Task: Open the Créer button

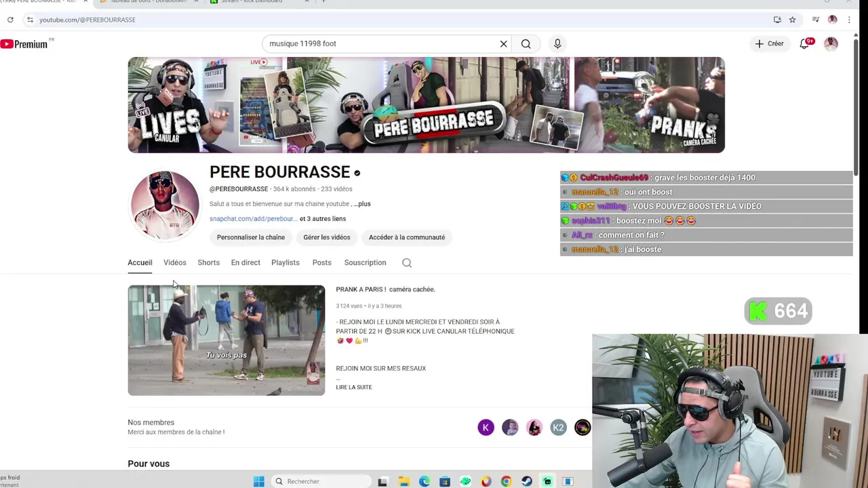Action: (769, 43)
